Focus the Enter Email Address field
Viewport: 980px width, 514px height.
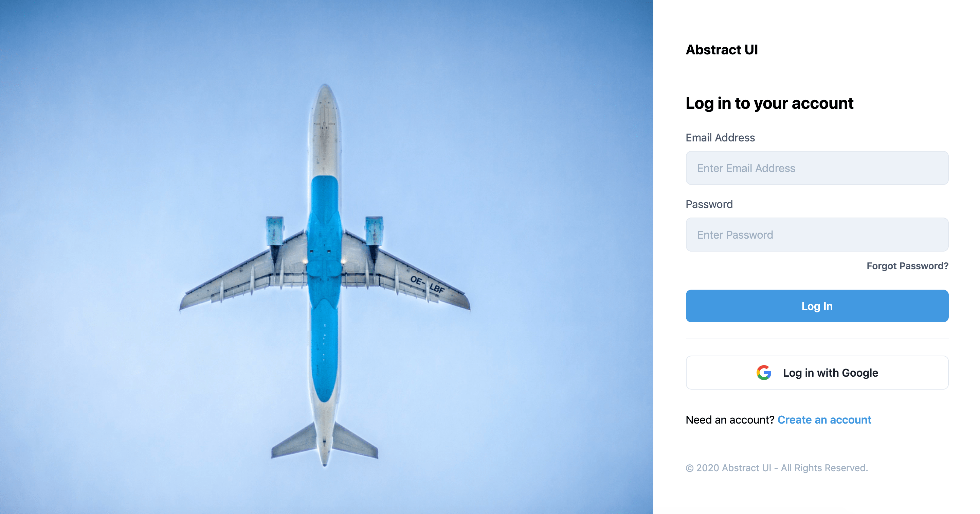(817, 168)
